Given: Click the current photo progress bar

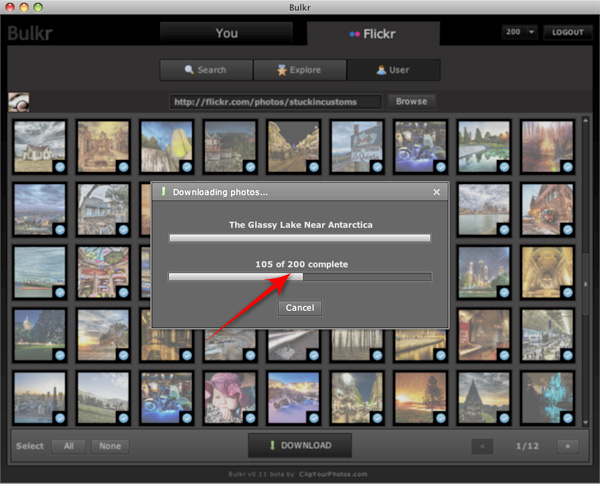Looking at the screenshot, I should pyautogui.click(x=300, y=238).
